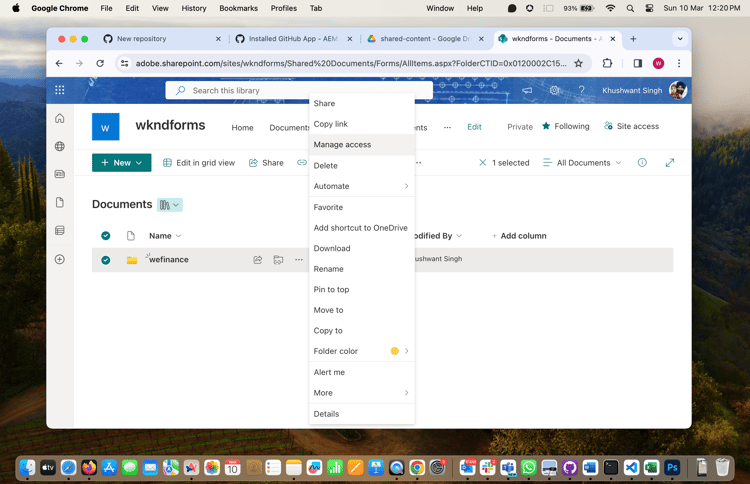This screenshot has width=750, height=484.
Task: Open Visual Studio Code from the dock
Action: 631,467
